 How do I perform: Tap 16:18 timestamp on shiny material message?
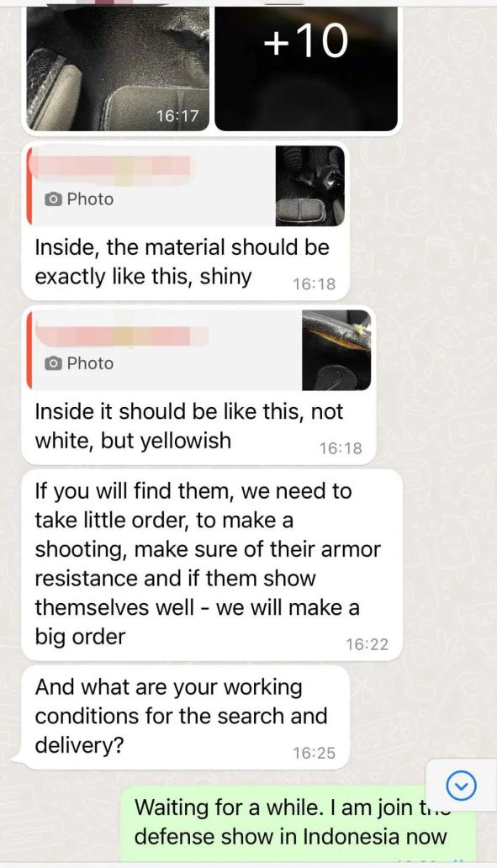tap(314, 284)
